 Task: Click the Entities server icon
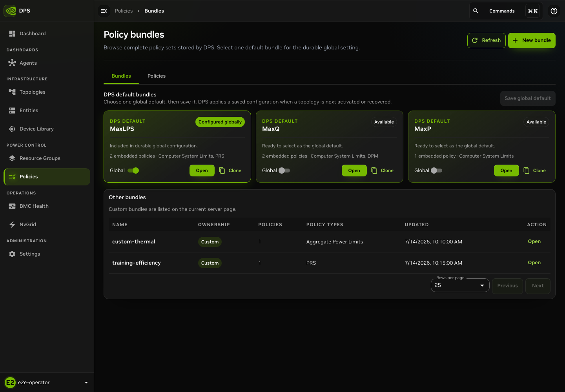pos(12,111)
